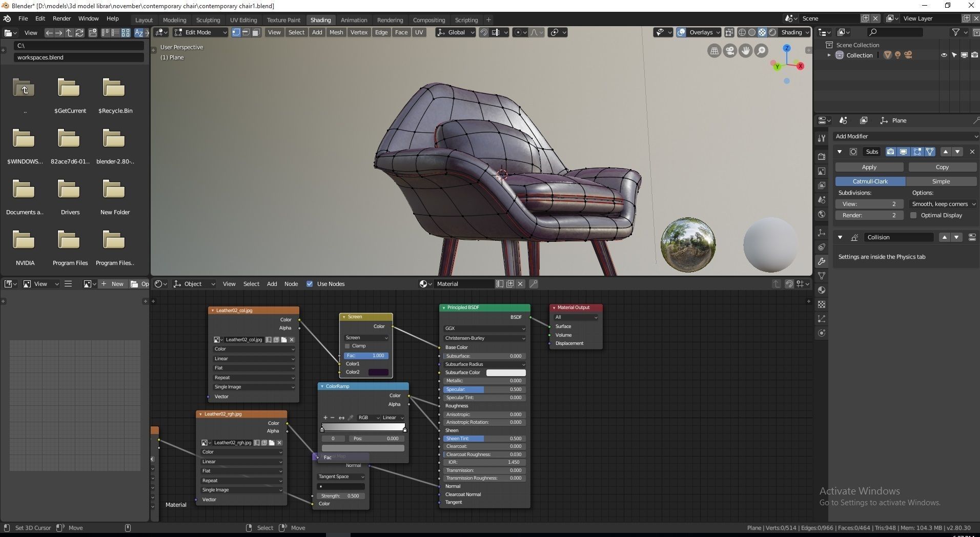
Task: Open the Object properties tab
Action: (x=822, y=233)
